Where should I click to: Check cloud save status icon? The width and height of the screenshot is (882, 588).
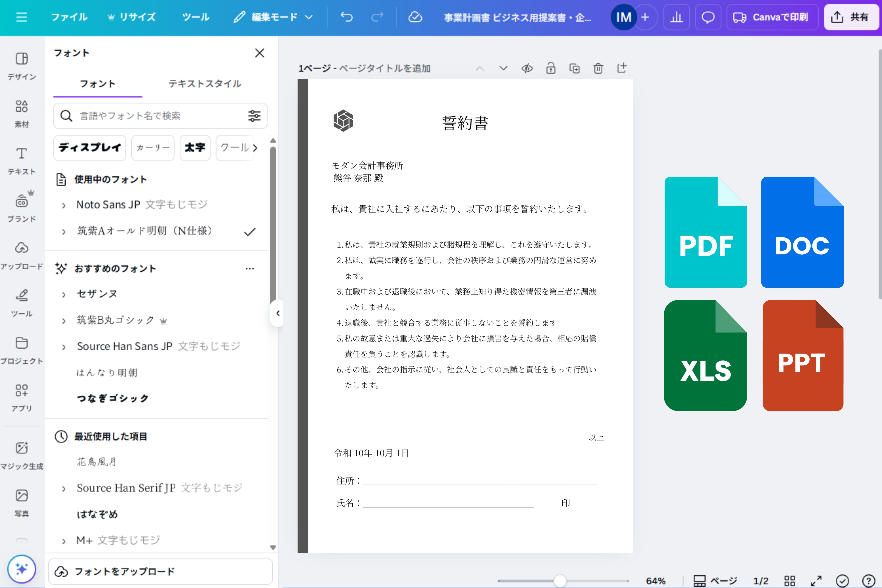click(415, 17)
